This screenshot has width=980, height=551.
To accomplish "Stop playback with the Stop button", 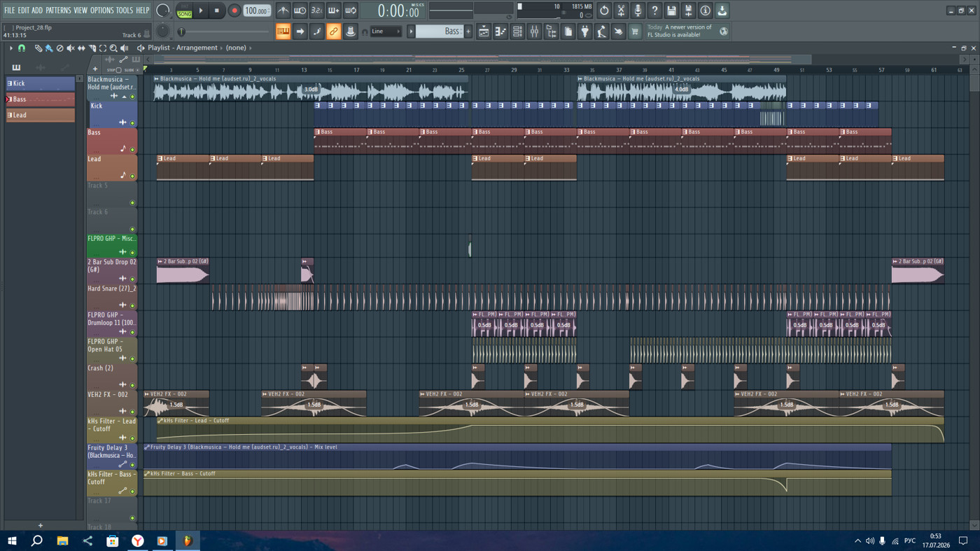I will coord(217,11).
